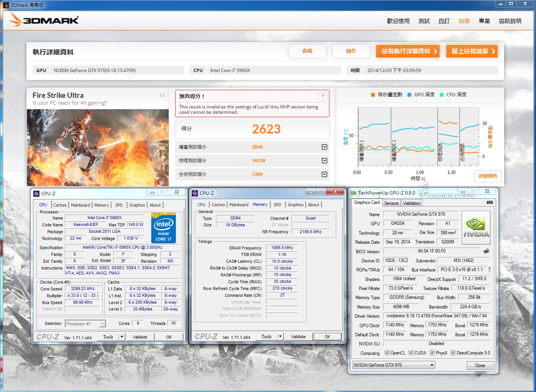The height and width of the screenshot is (392, 536).
Task: Switch to Graphics tab in CPU-Z Memory window
Action: 296,205
